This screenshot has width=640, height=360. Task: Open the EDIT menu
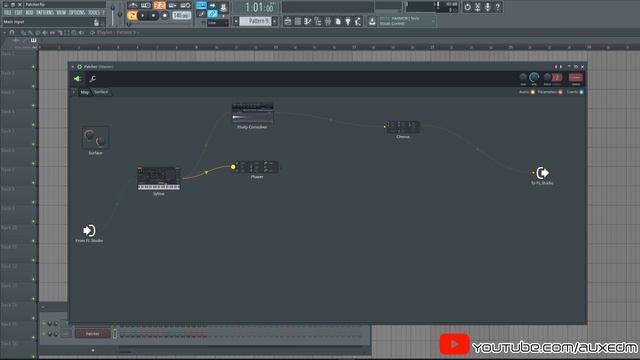19,13
